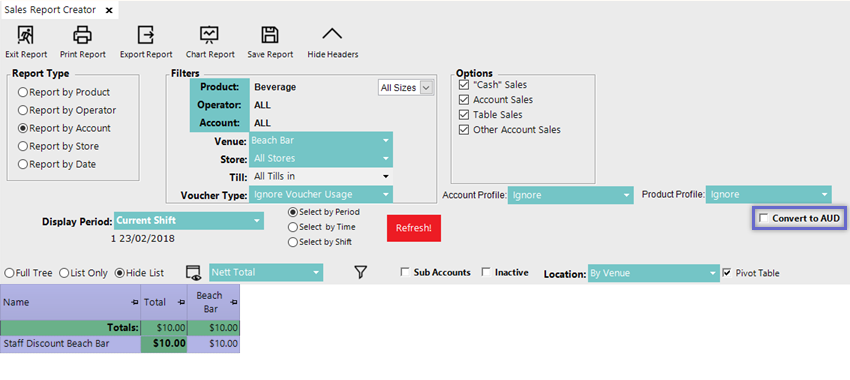Click the bold $10.00 Total cell in Staff Discount row

(164, 344)
